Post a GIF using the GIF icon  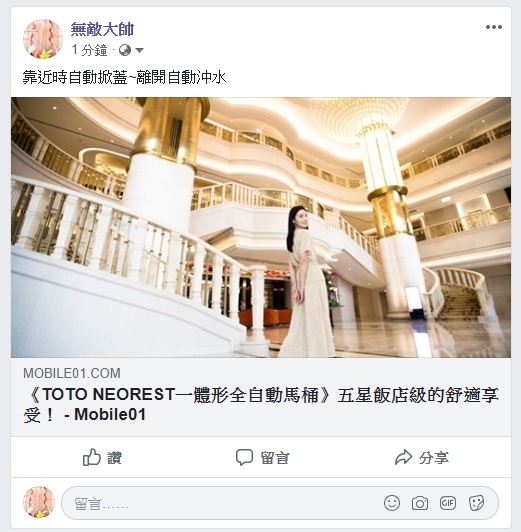click(447, 503)
